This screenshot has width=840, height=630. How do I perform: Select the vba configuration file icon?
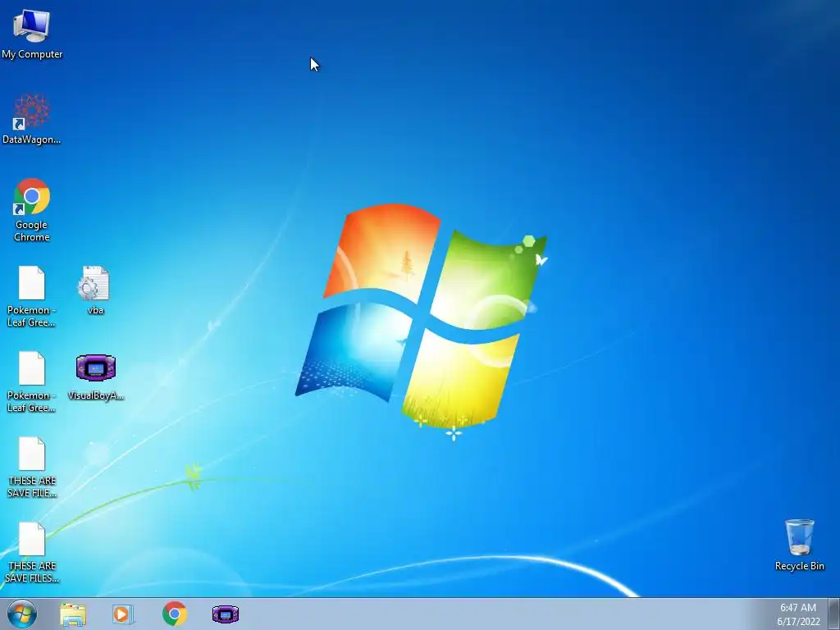point(95,290)
